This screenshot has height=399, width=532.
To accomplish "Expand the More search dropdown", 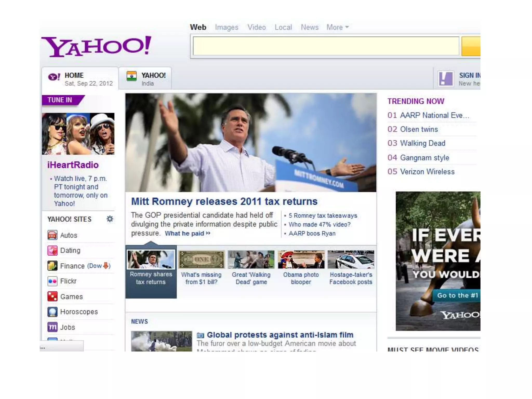I will coord(337,27).
